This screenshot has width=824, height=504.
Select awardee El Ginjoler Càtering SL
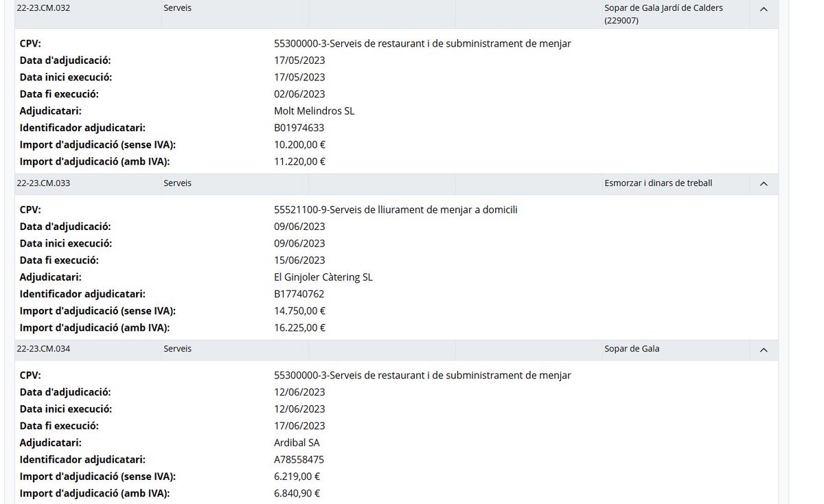323,277
